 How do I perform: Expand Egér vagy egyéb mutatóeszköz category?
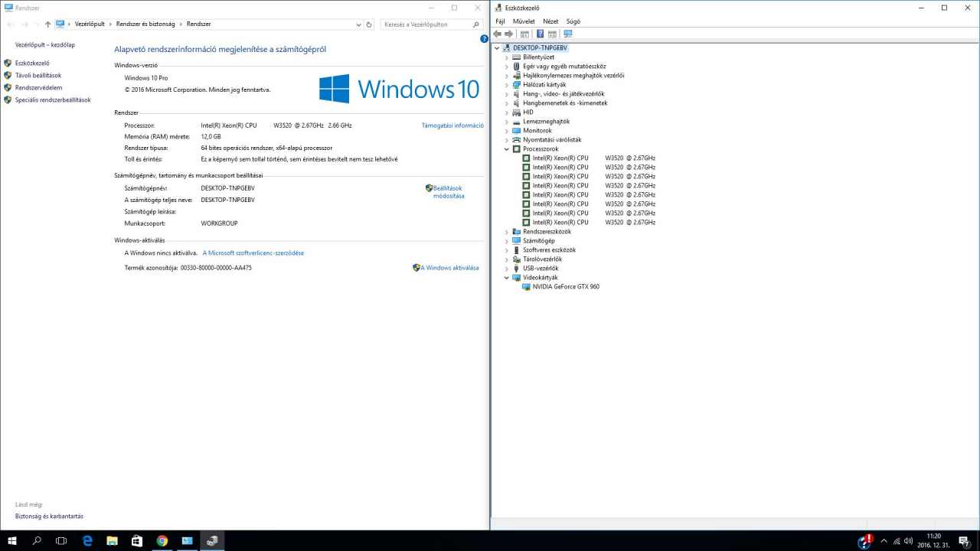coord(506,67)
